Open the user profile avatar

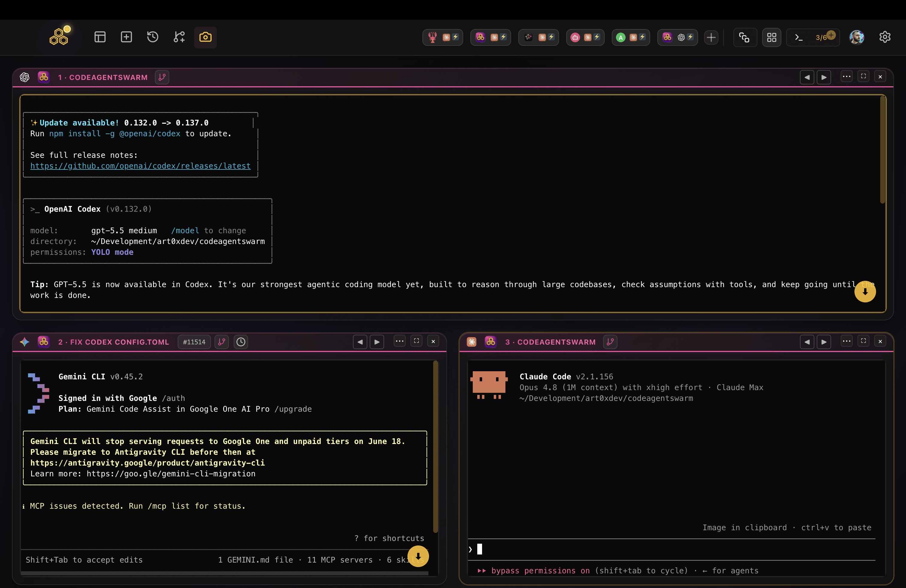click(857, 37)
